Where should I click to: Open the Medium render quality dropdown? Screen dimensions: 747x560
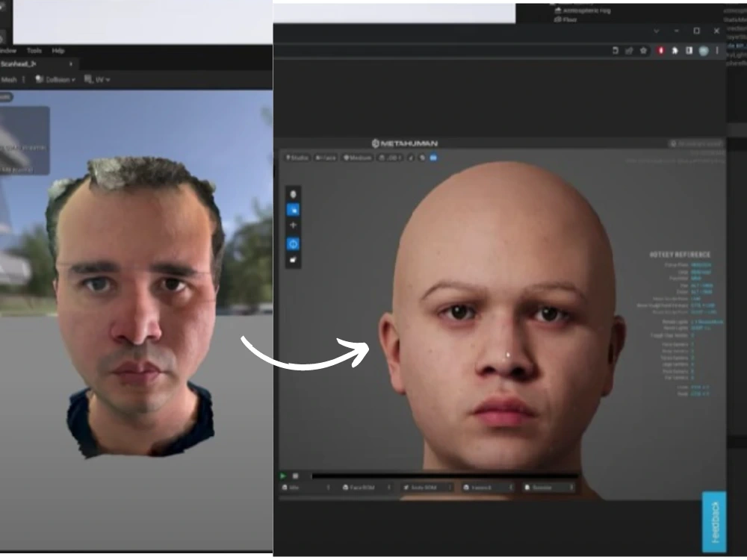point(357,158)
